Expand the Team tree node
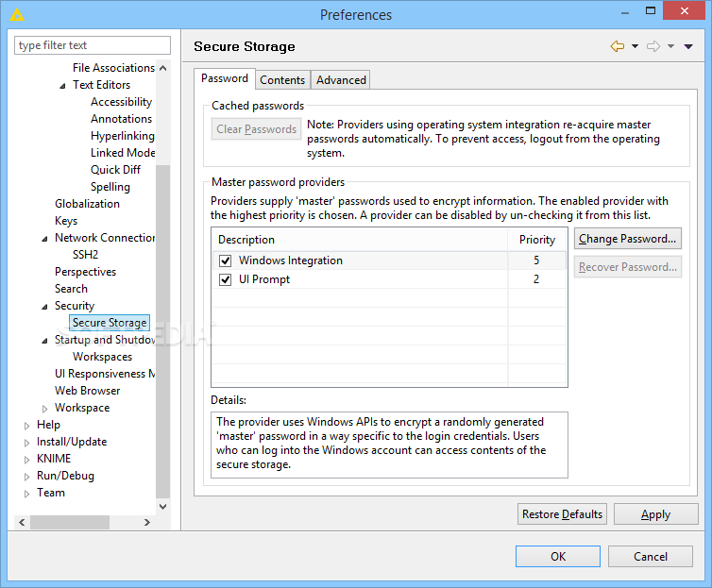Viewport: 712px width, 588px height. [26, 494]
